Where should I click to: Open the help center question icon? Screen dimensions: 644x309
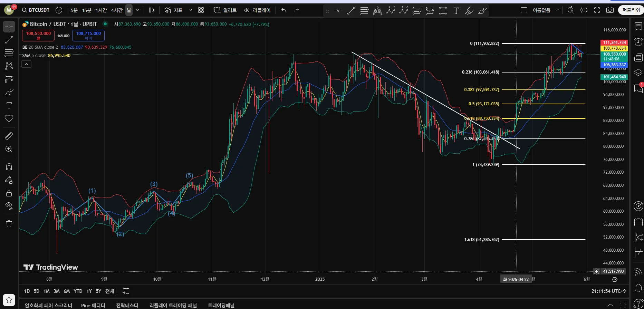pos(638,303)
